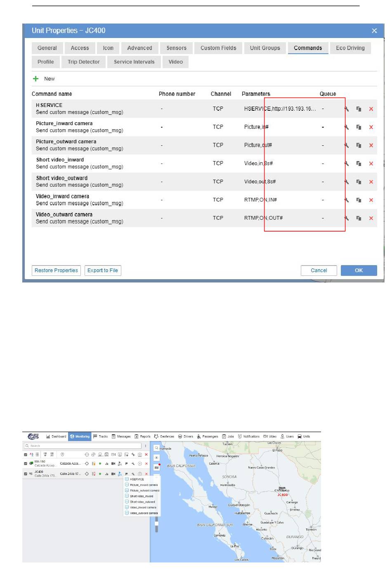Choose Short video_outward in command list

142,502
